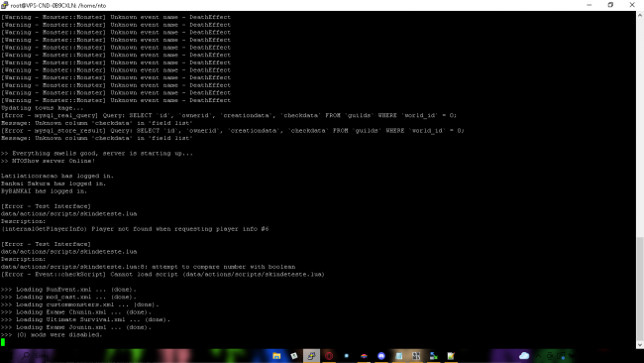
Task: Click the OneDrive cloud tray icon
Action: (524, 356)
